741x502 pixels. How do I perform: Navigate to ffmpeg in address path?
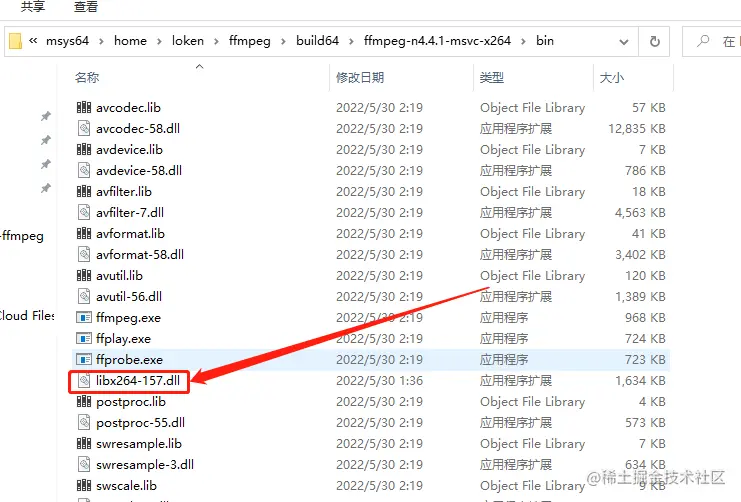(x=250, y=41)
